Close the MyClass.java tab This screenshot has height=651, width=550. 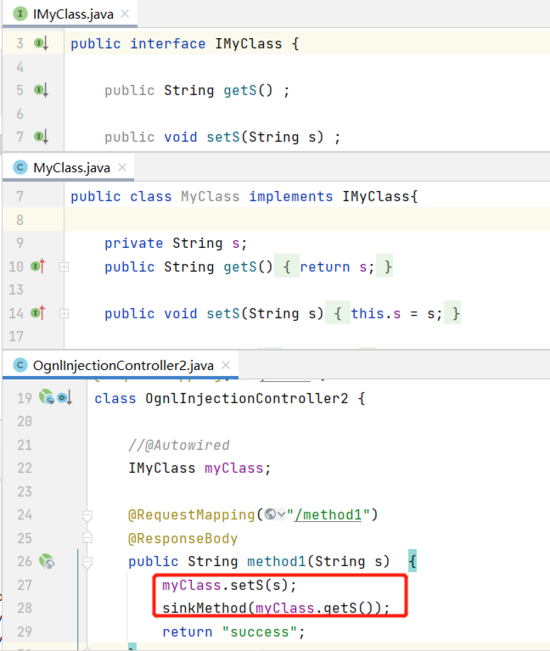(x=122, y=167)
